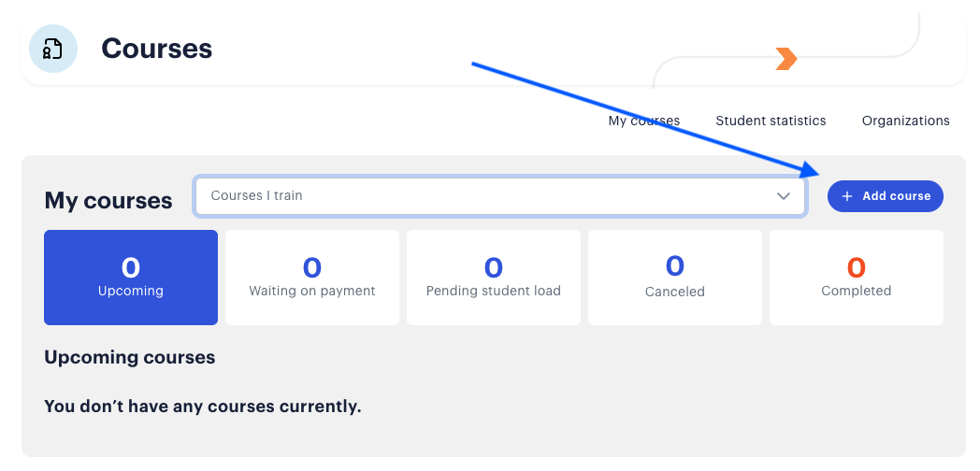The height and width of the screenshot is (471, 980).
Task: Click the Courses page title
Action: point(157,49)
